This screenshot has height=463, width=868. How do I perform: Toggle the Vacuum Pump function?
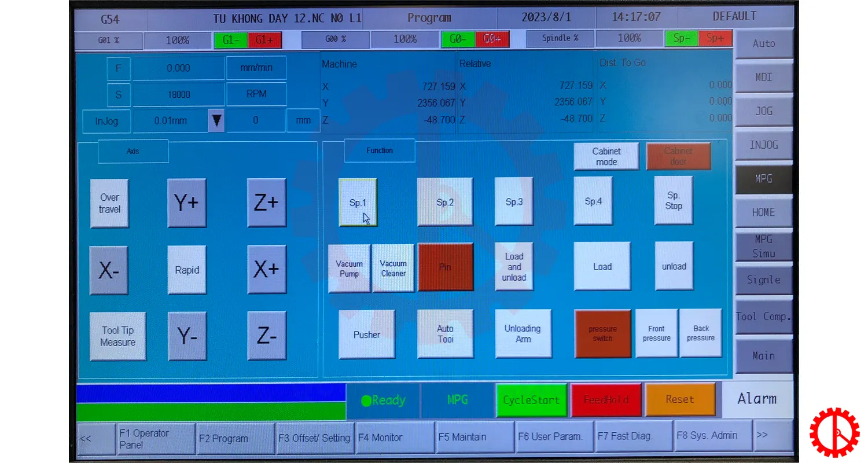point(349,268)
